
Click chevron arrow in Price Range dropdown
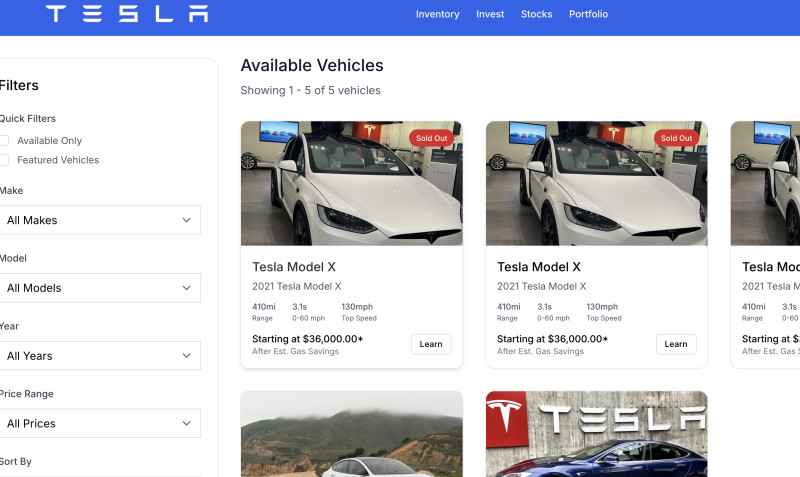(186, 423)
